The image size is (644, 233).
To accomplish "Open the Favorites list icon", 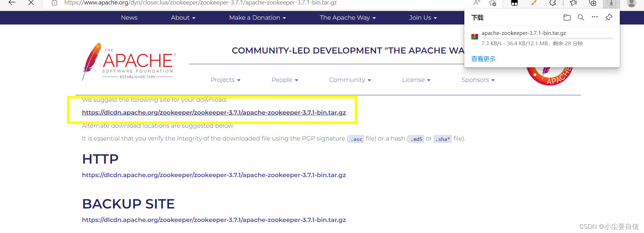I will (574, 3).
